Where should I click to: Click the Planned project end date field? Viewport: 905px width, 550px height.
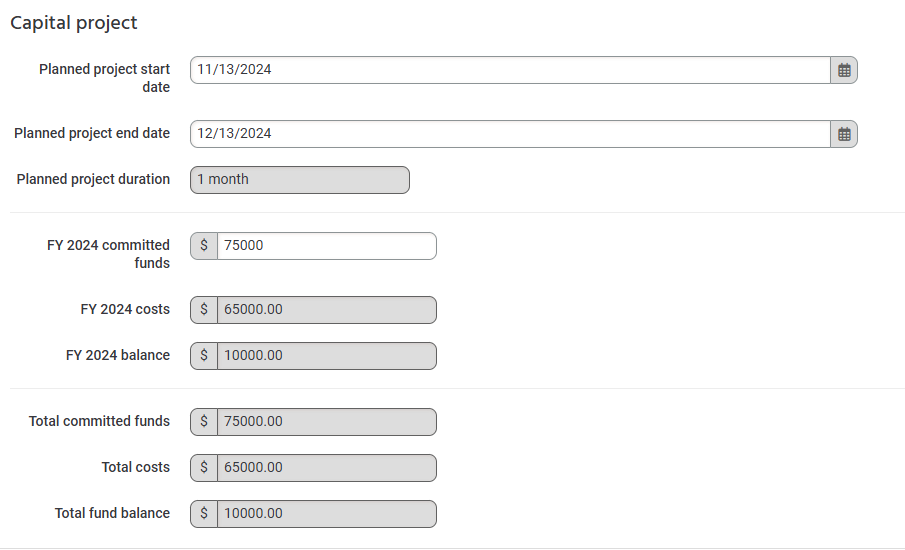[x=510, y=134]
